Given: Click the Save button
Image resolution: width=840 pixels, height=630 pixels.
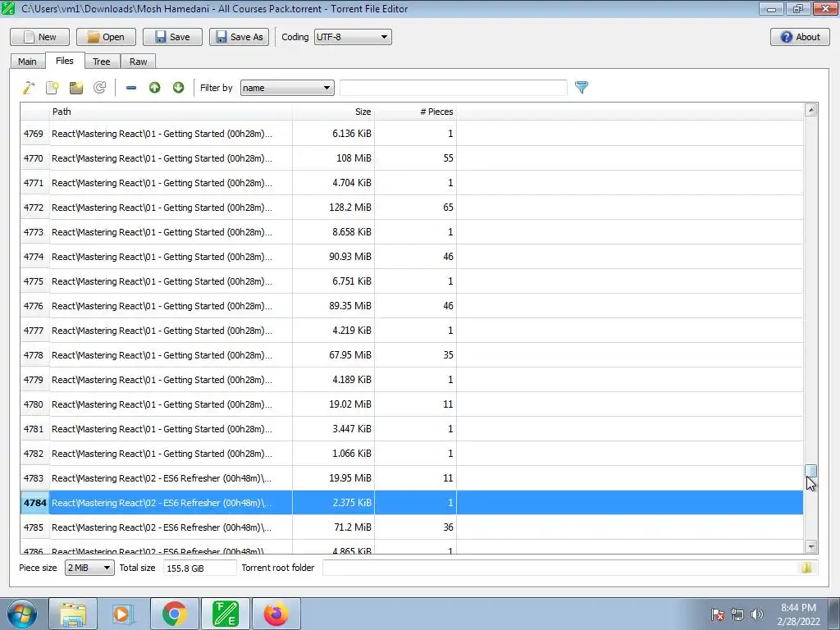Looking at the screenshot, I should 172,37.
